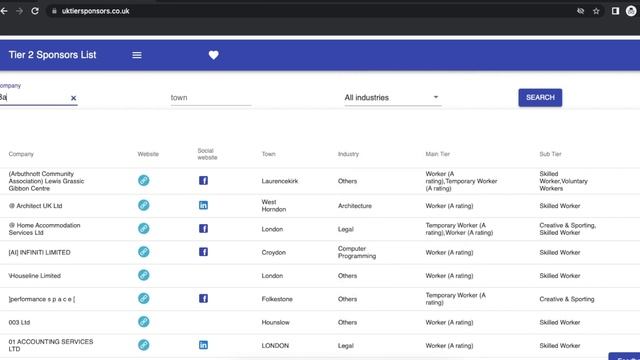
Task: Open Facebook page for [AI] INFINITI LIMITED
Action: click(203, 252)
